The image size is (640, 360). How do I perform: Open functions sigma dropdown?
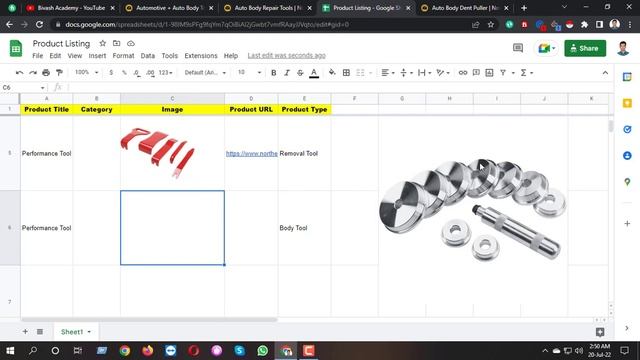coord(527,73)
